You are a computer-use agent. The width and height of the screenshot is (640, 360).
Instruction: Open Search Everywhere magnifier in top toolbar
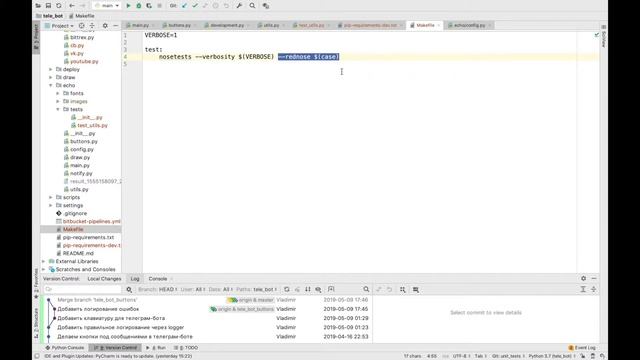(252, 6)
